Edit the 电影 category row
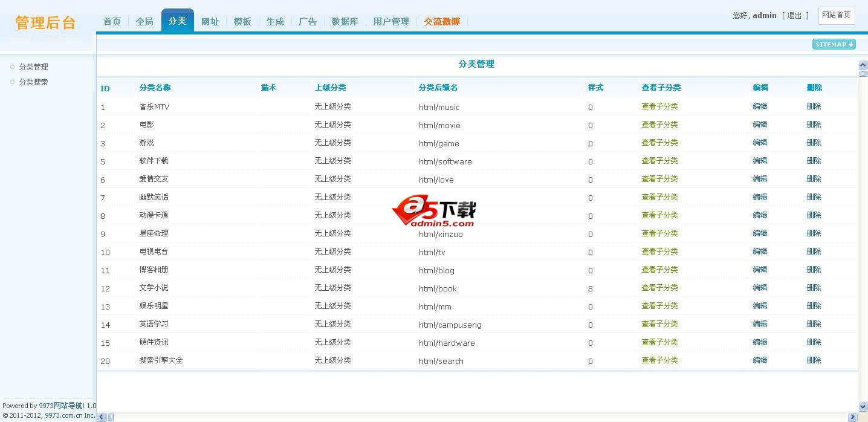Screen dimensions: 868x422 pos(760,125)
